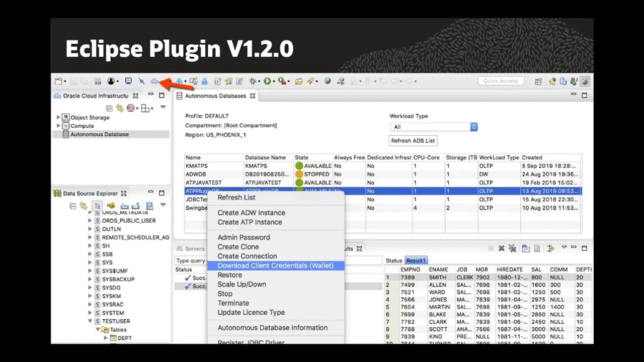644x362 pixels.
Task: Expand the DEPT table node
Action: 106,338
